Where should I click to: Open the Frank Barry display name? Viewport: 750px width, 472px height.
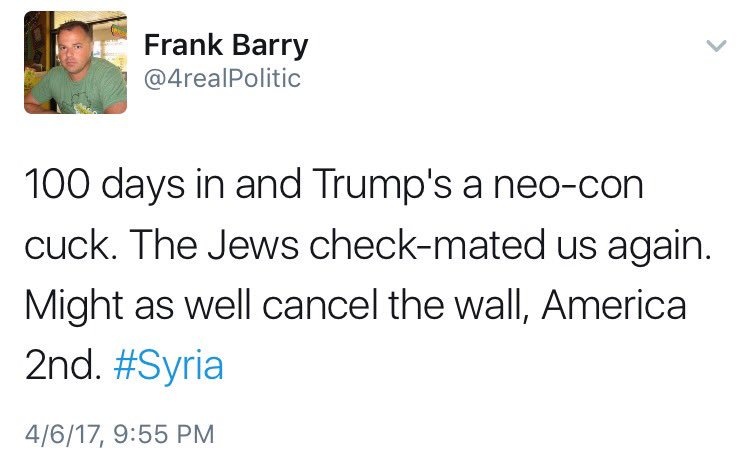click(226, 45)
